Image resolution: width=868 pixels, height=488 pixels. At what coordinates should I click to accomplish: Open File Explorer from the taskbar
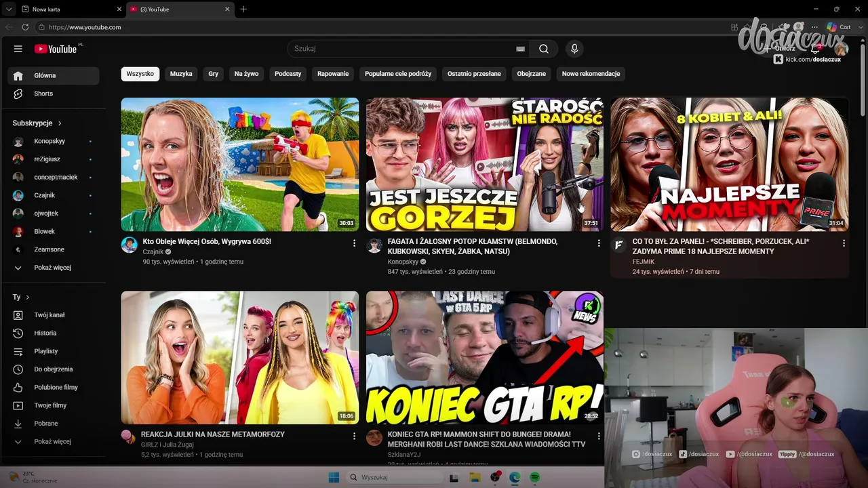click(475, 477)
